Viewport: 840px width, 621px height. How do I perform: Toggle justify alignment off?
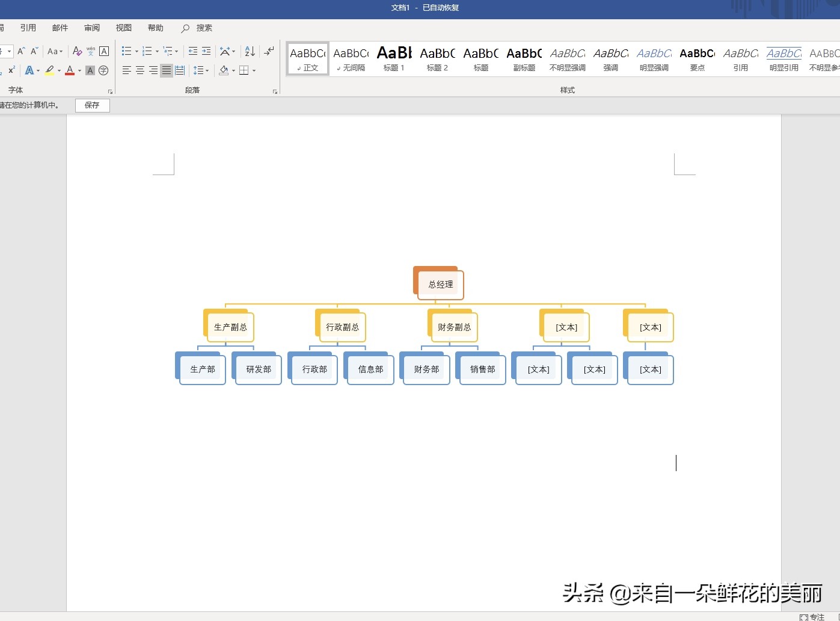coord(166,71)
